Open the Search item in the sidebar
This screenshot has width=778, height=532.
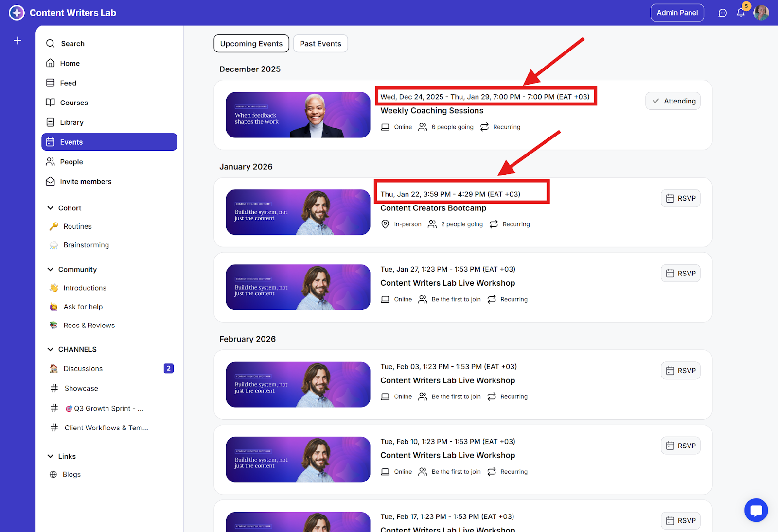pyautogui.click(x=109, y=44)
